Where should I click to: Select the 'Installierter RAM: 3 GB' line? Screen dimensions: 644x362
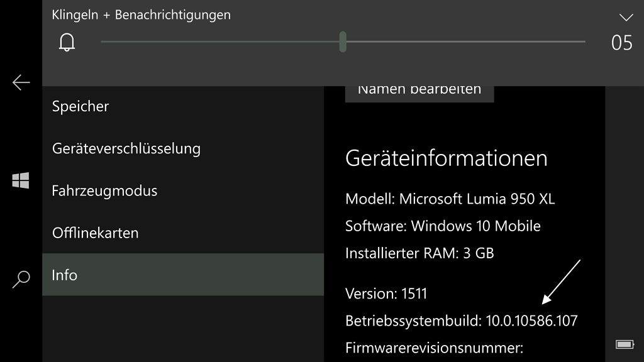click(419, 253)
